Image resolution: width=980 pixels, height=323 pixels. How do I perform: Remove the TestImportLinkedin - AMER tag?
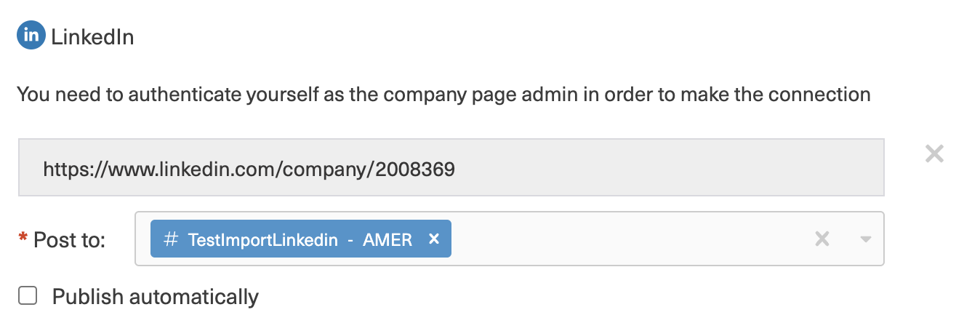[434, 239]
